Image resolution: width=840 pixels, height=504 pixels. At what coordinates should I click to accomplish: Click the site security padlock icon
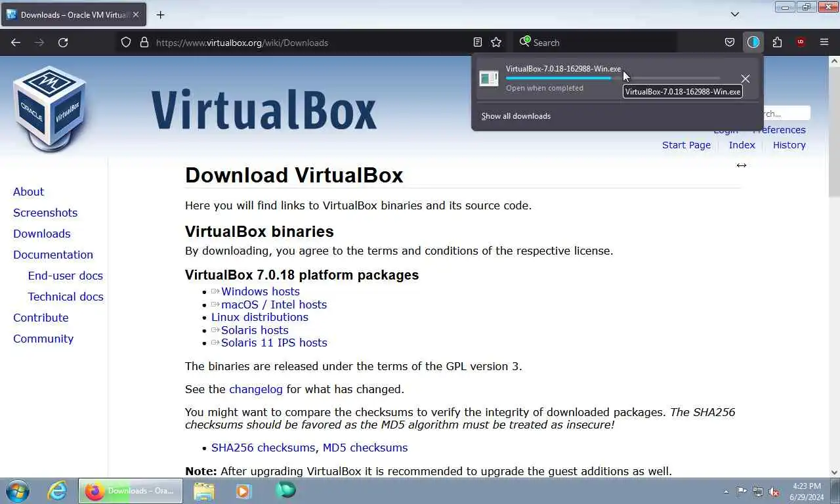tap(144, 42)
